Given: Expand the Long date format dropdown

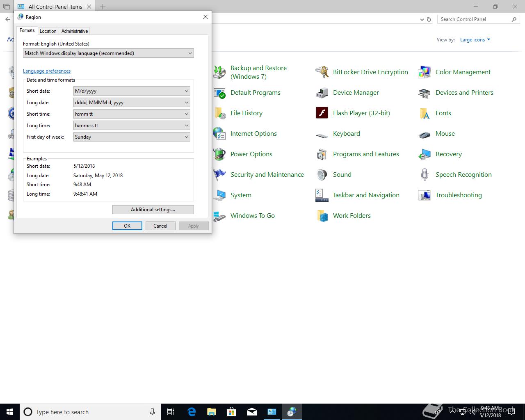Looking at the screenshot, I should click(132, 103).
